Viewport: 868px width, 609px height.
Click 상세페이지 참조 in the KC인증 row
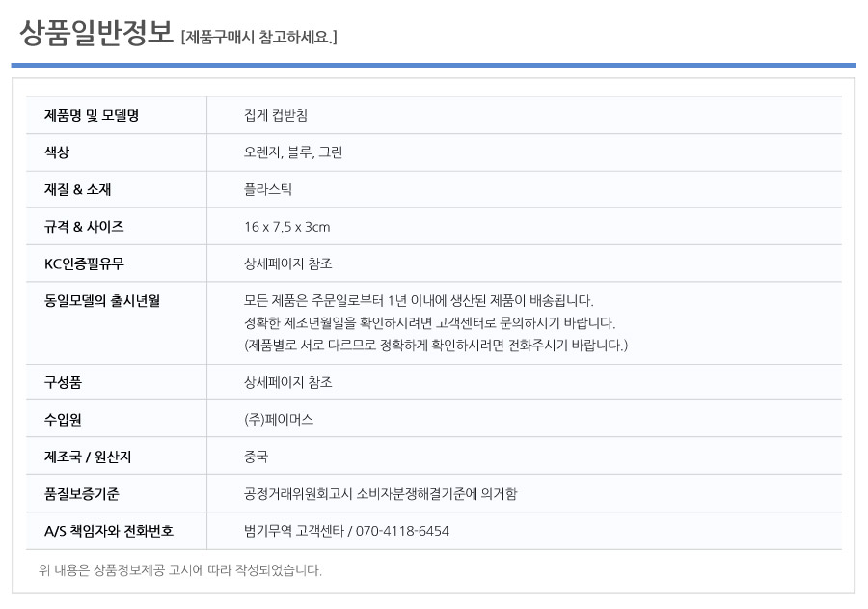pyautogui.click(x=287, y=263)
